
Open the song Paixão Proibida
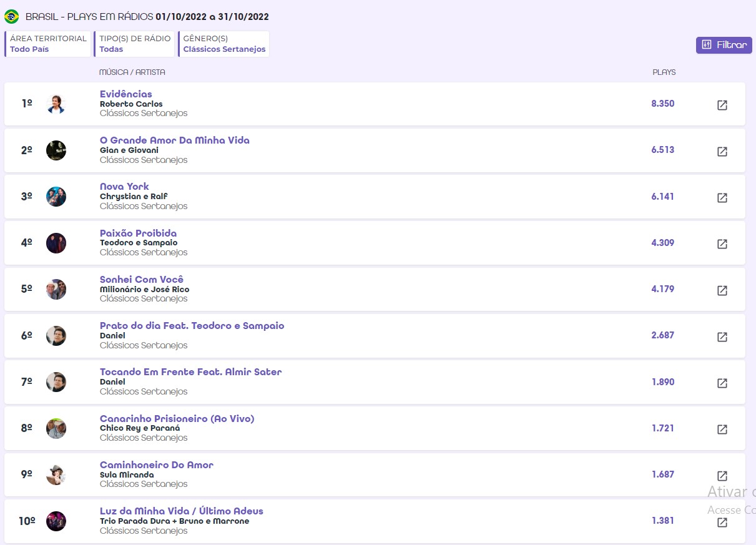click(x=139, y=233)
